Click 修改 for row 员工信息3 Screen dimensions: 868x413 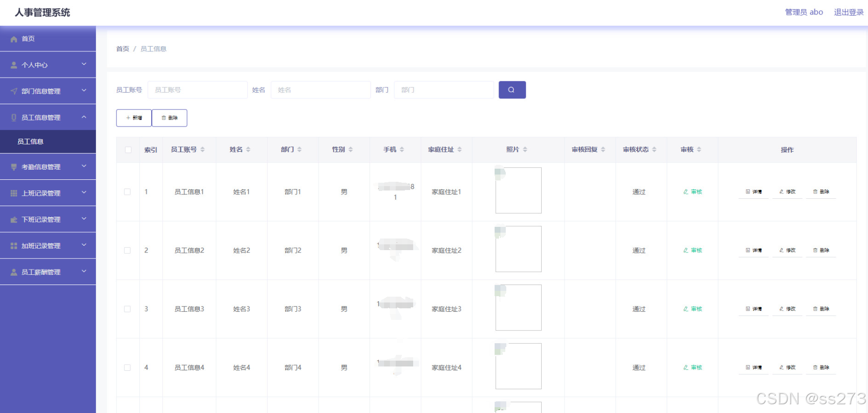788,309
